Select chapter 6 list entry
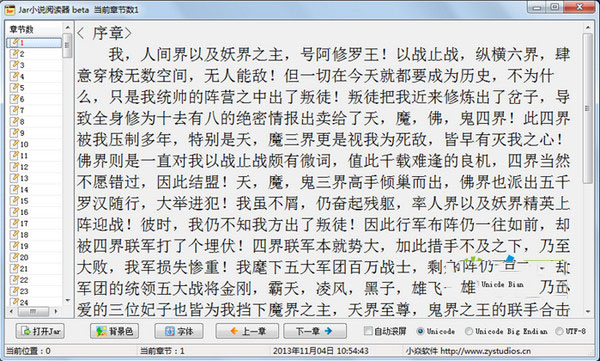The image size is (600, 361). point(34,99)
